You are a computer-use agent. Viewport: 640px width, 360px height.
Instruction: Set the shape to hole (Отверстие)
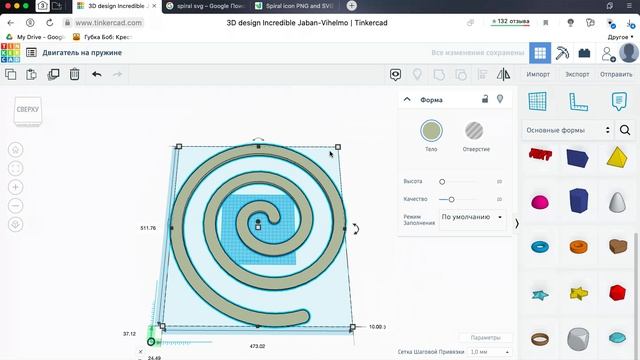474,131
